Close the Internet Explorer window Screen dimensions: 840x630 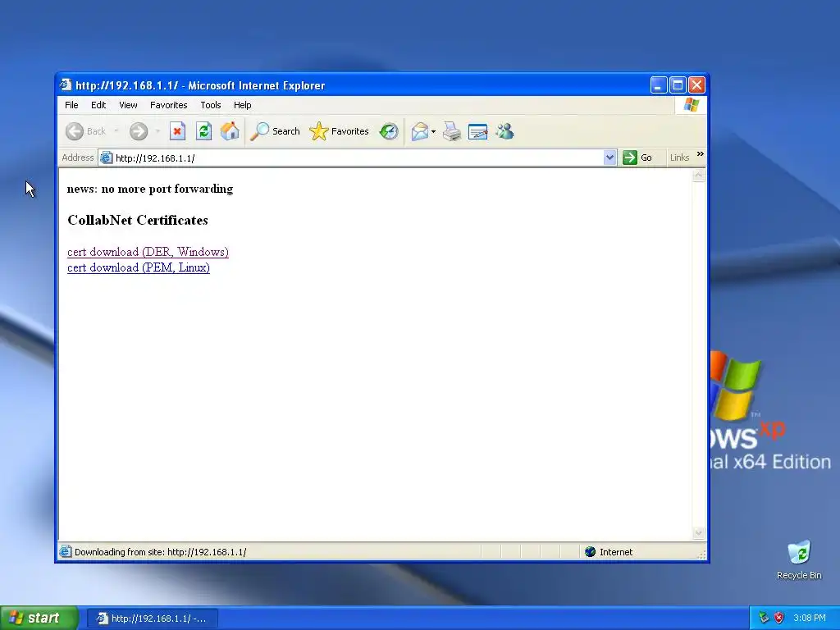tap(696, 84)
